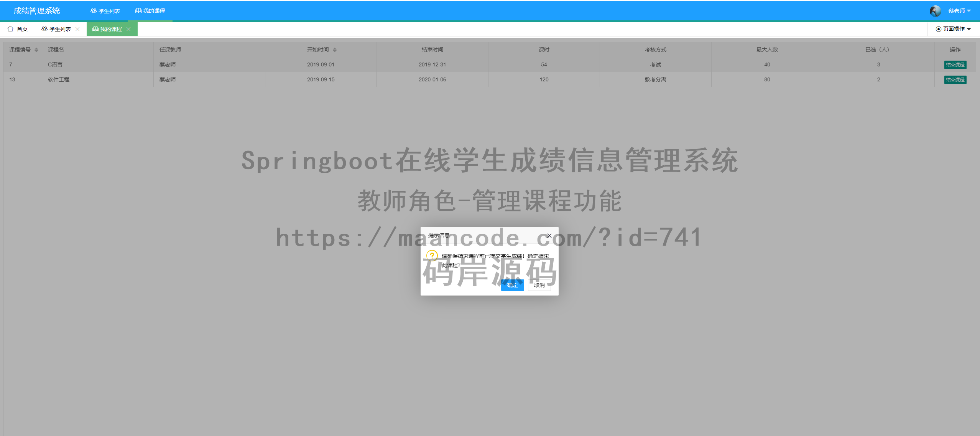Click 课时 value 120 cell
980x436 pixels.
(x=544, y=79)
